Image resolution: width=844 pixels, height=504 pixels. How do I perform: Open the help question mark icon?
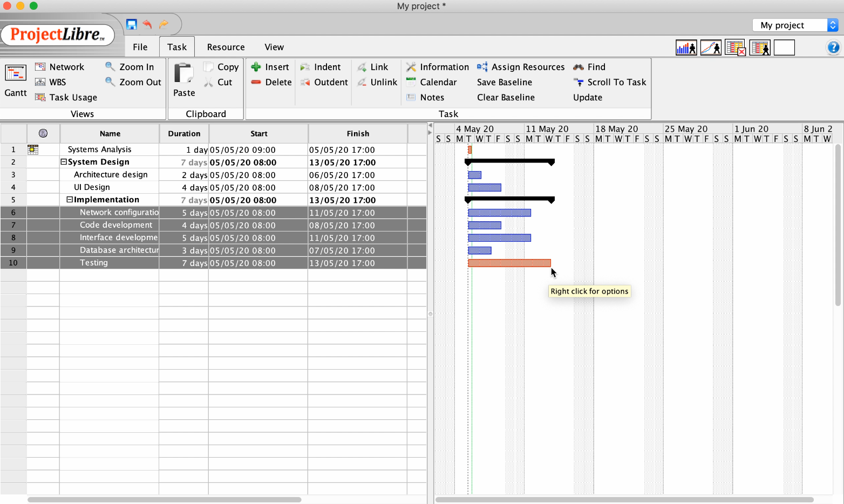833,47
